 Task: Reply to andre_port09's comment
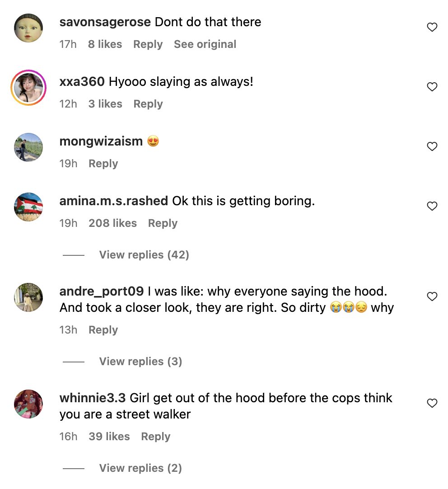103,330
